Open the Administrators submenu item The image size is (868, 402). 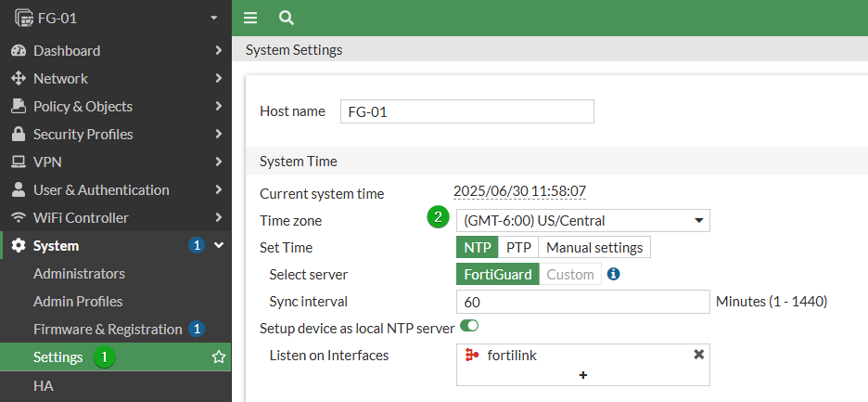(79, 273)
